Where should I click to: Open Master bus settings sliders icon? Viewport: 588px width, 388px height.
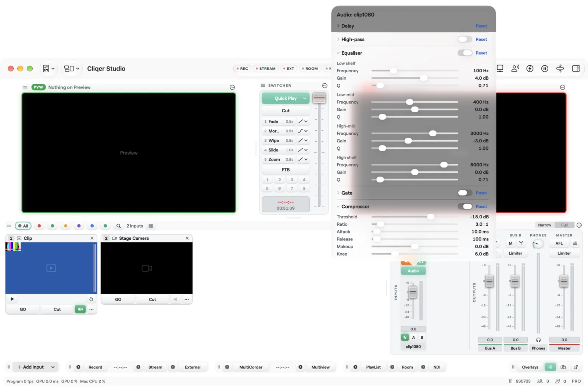(x=575, y=243)
